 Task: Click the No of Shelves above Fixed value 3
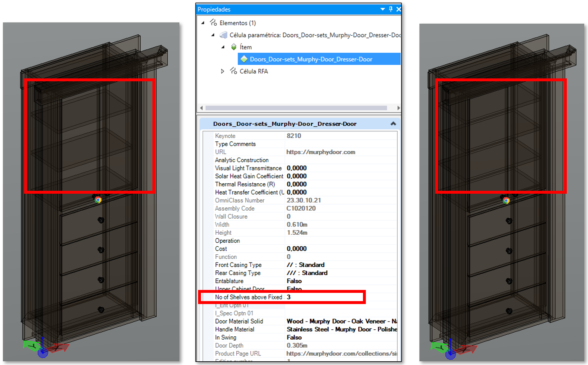289,297
